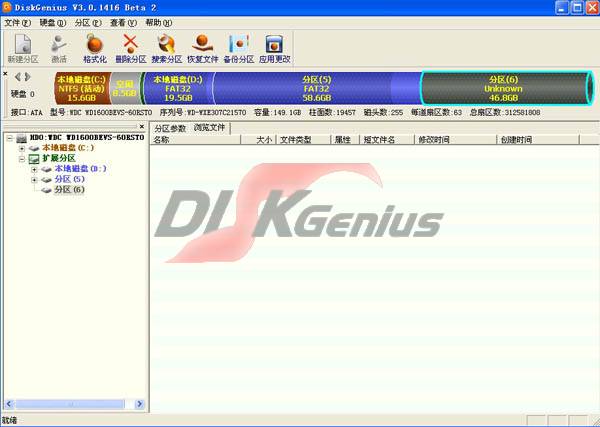Select HD0:WDC WD1600BEVS tree root label

pyautogui.click(x=87, y=137)
